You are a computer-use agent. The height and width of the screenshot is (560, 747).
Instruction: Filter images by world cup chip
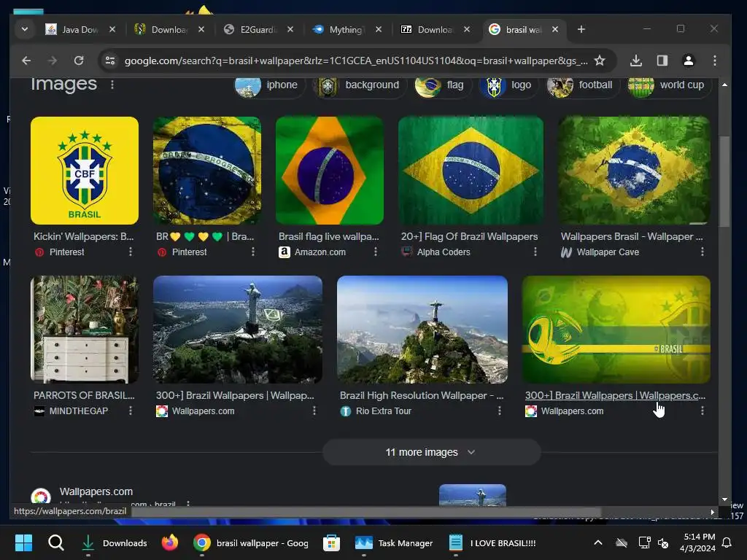click(669, 86)
